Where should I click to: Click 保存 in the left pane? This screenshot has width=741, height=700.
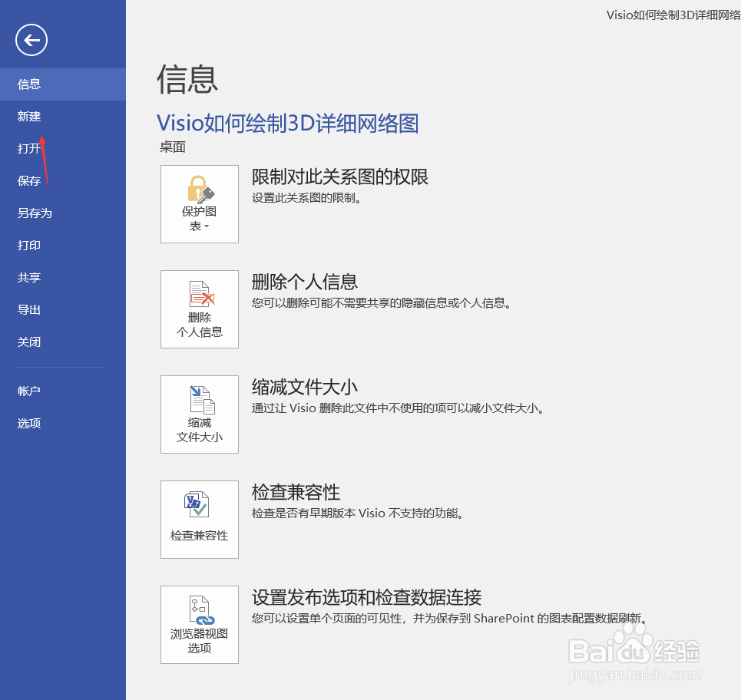28,180
